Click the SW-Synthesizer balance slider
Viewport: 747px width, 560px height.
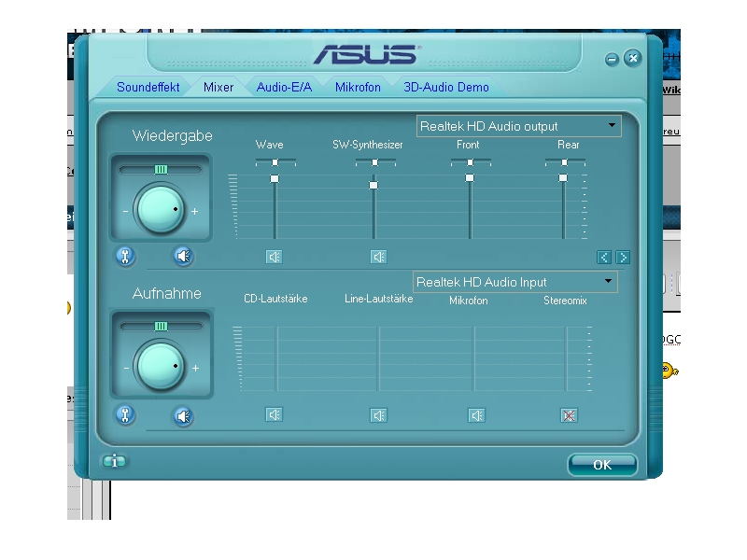pos(375,162)
